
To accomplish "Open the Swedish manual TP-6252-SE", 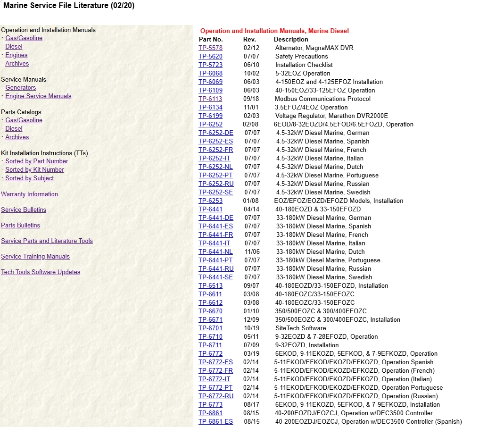I will point(215,193).
